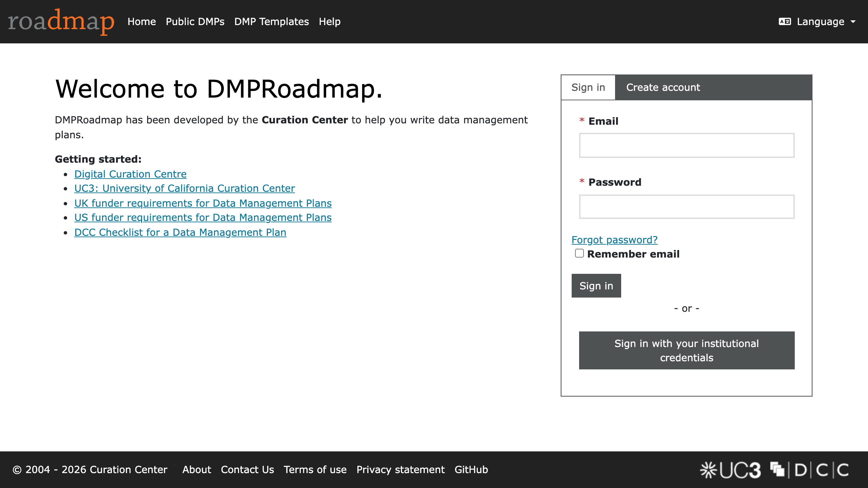Open the UC3 logo in footer
868x488 pixels.
coord(731,470)
